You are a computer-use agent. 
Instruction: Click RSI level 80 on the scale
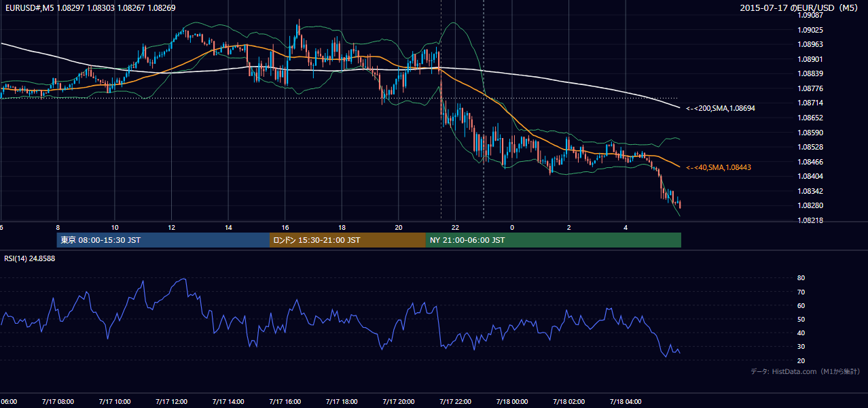801,278
